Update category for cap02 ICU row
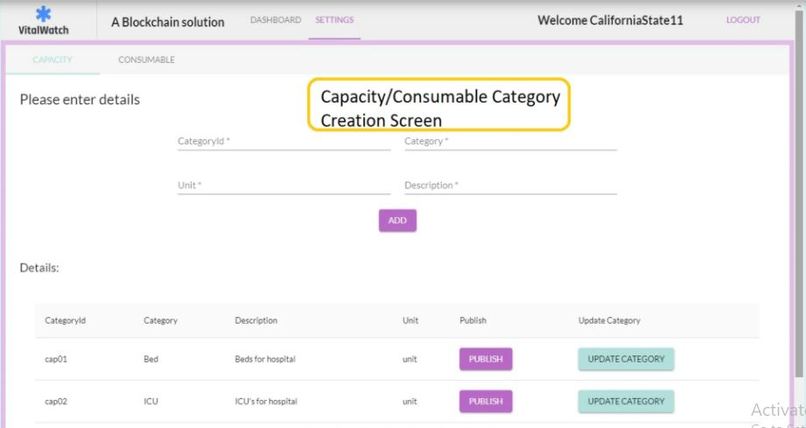The height and width of the screenshot is (428, 806). [626, 401]
